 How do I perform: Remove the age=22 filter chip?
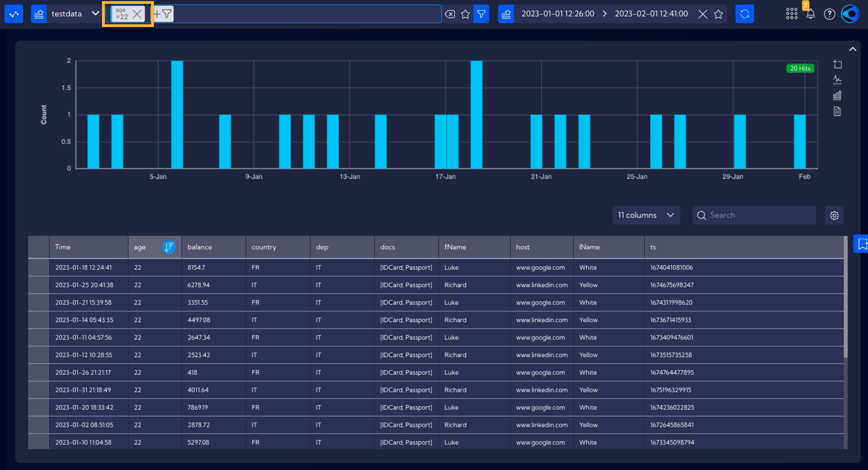coord(137,14)
